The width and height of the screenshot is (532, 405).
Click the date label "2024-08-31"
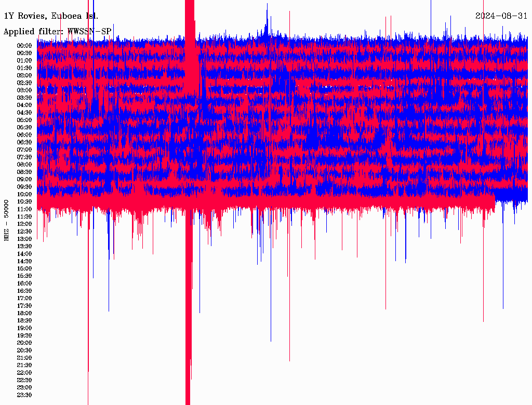point(501,16)
